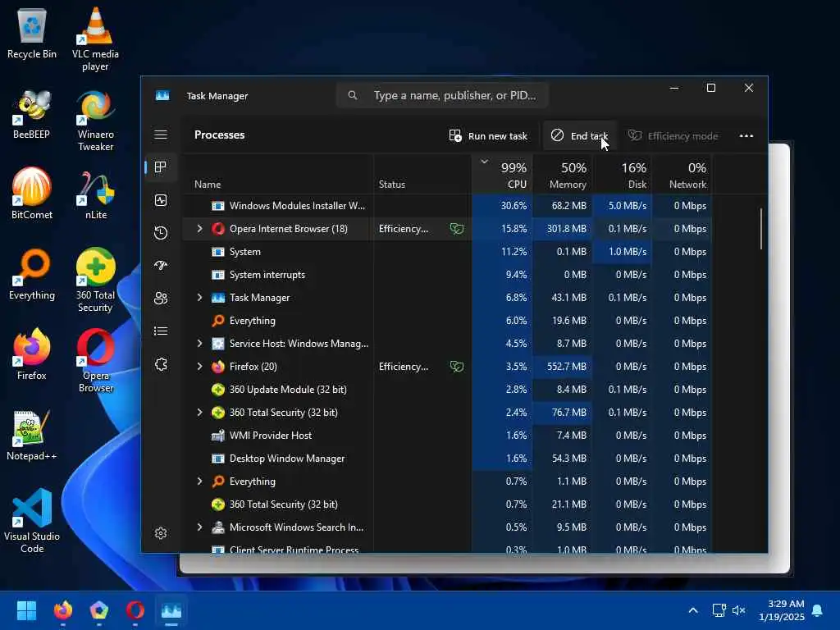Screen dimensions: 840x630
Task: Click the sort chevron above CPU column
Action: 484,162
